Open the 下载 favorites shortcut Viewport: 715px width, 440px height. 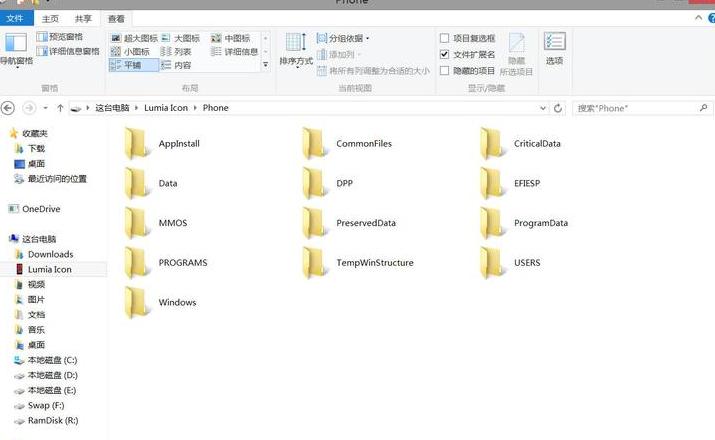click(x=30, y=148)
